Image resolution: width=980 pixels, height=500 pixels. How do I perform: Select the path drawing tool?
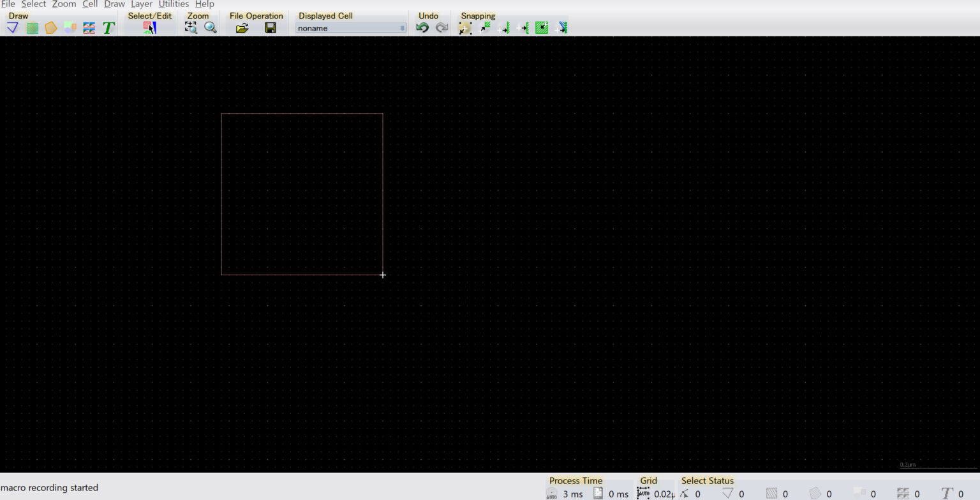12,28
